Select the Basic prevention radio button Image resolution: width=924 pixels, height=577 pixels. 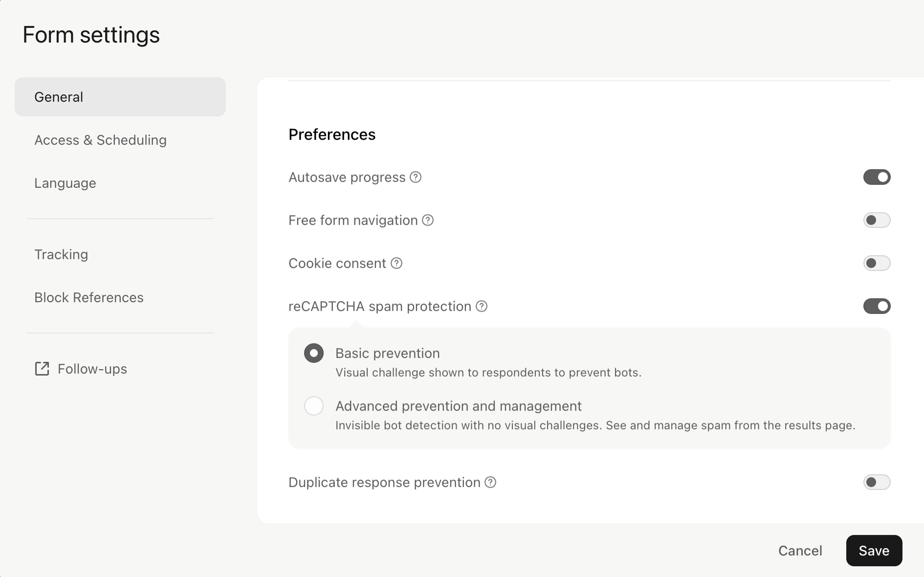[x=314, y=353]
